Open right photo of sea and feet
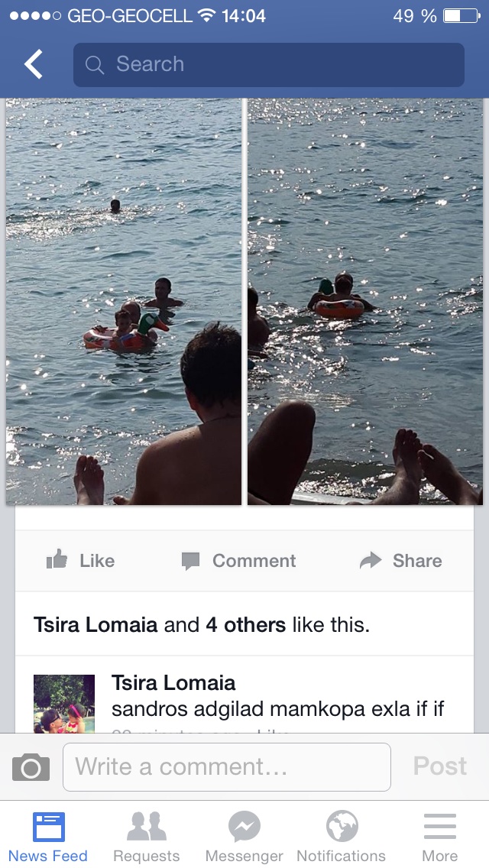The width and height of the screenshot is (489, 868). 365,302
